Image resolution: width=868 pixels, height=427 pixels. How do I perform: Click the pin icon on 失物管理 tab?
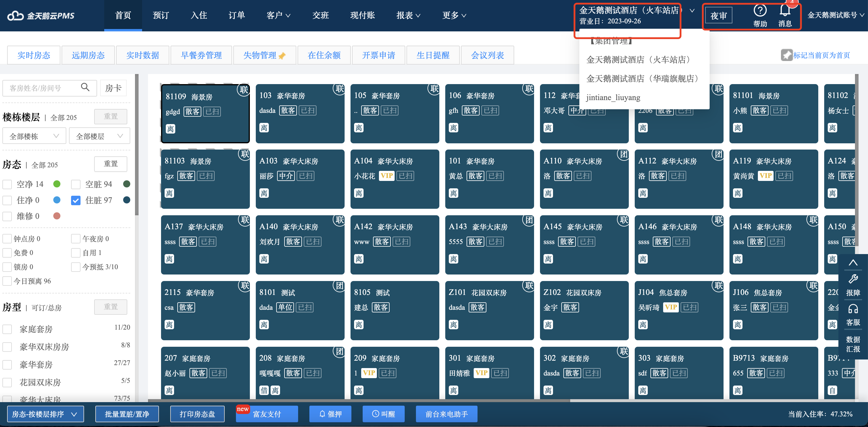tap(282, 56)
